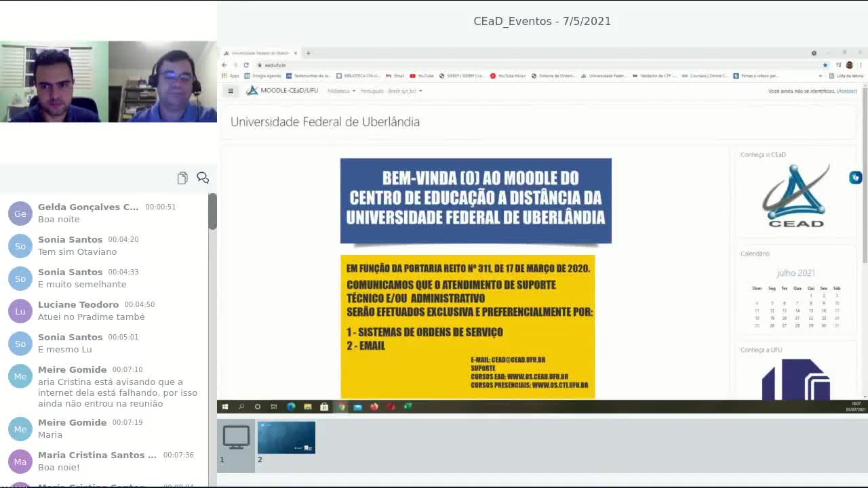Select message 'Atuei no Pradime també'
Screen dimensions: 868x488
click(x=92, y=317)
